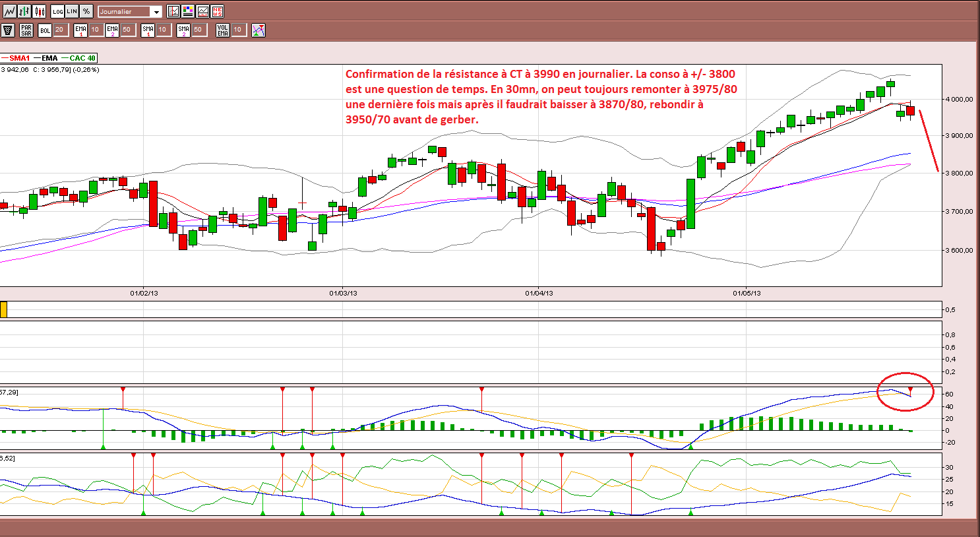Viewport: 980px width, 537px height.
Task: Click the 01/03/13 date label
Action: 343,293
